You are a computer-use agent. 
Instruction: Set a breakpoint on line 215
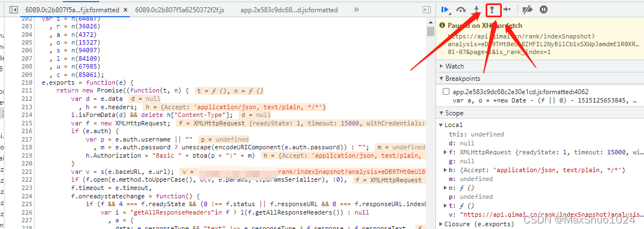pos(27,123)
